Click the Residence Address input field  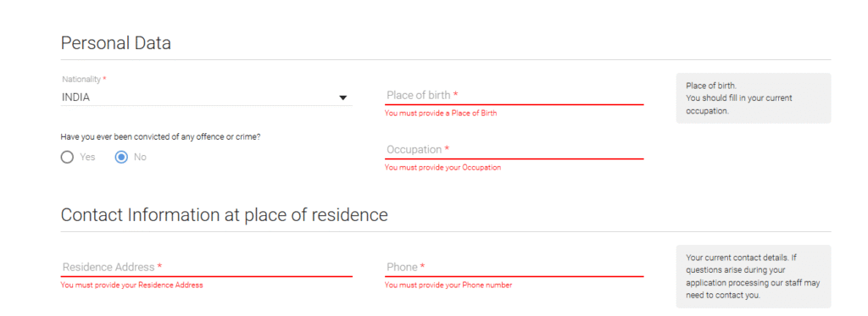(207, 267)
